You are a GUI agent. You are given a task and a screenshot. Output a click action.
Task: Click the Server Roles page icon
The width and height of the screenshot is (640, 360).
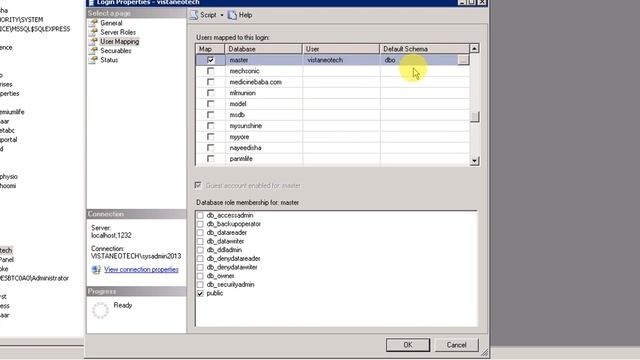[94, 32]
